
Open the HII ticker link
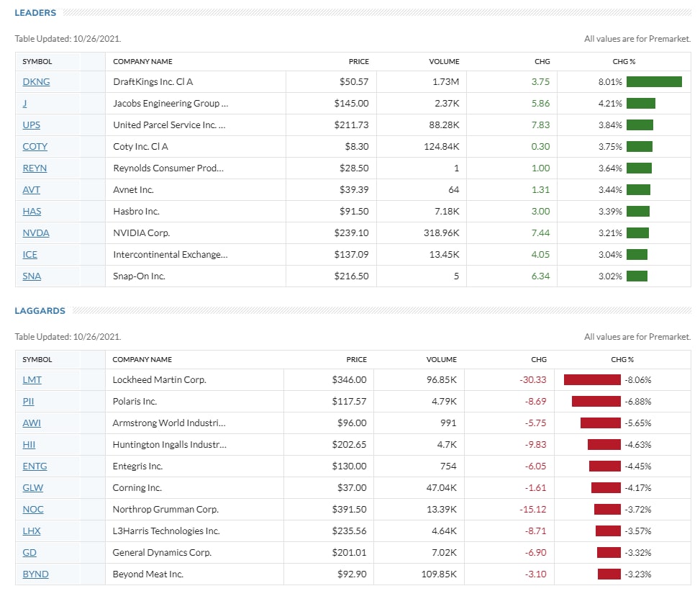(29, 444)
